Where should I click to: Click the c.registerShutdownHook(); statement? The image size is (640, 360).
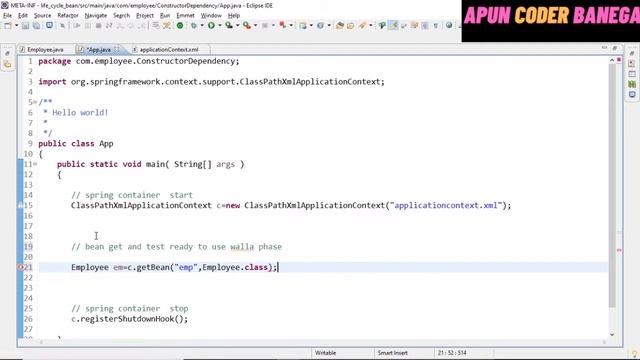129,319
